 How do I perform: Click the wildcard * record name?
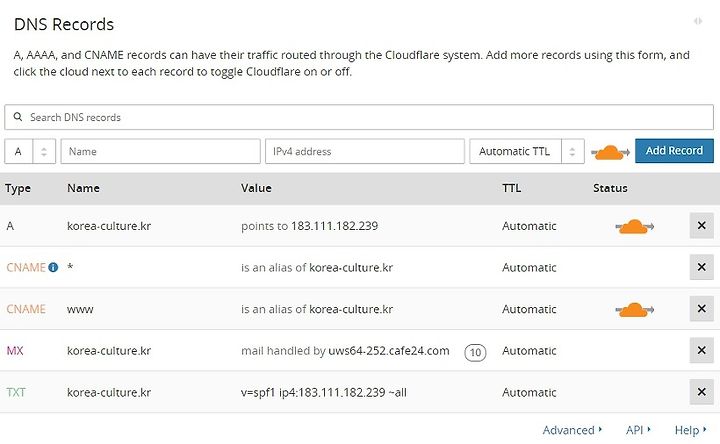(x=70, y=266)
